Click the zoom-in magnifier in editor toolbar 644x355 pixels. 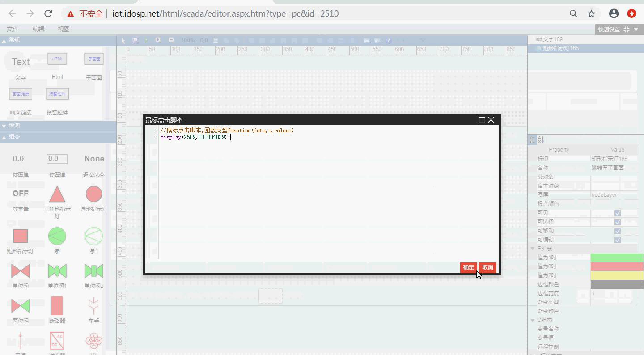158,40
